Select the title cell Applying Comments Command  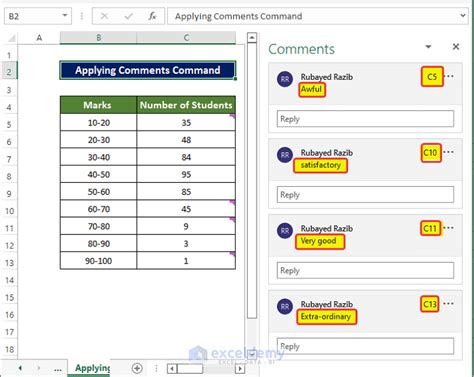click(x=148, y=70)
